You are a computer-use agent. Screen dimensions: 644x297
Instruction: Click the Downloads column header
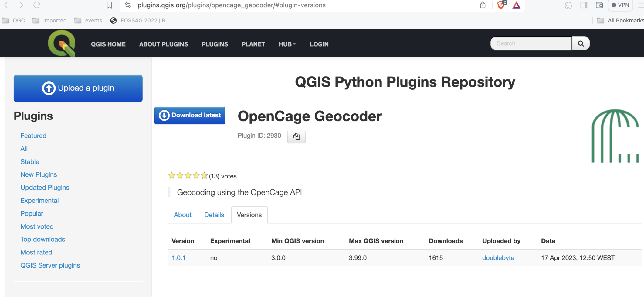click(x=446, y=241)
